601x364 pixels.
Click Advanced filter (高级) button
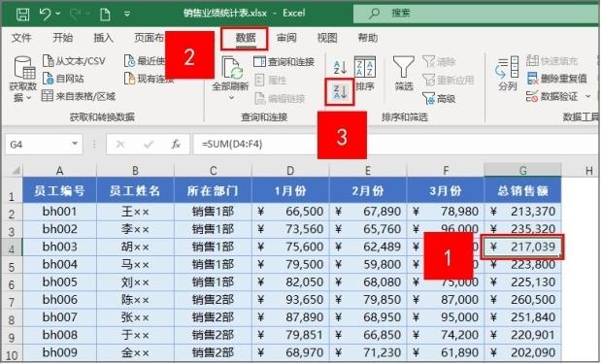pyautogui.click(x=439, y=98)
